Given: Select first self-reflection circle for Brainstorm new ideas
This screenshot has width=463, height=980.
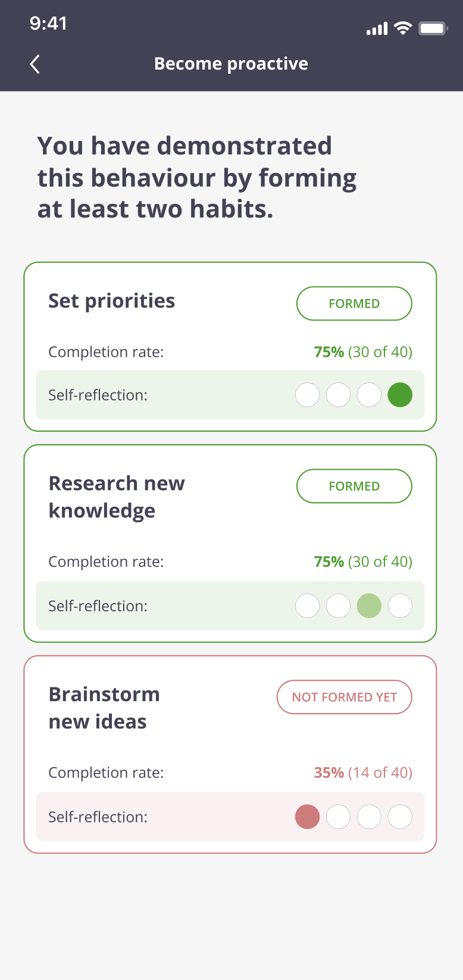Looking at the screenshot, I should [308, 817].
